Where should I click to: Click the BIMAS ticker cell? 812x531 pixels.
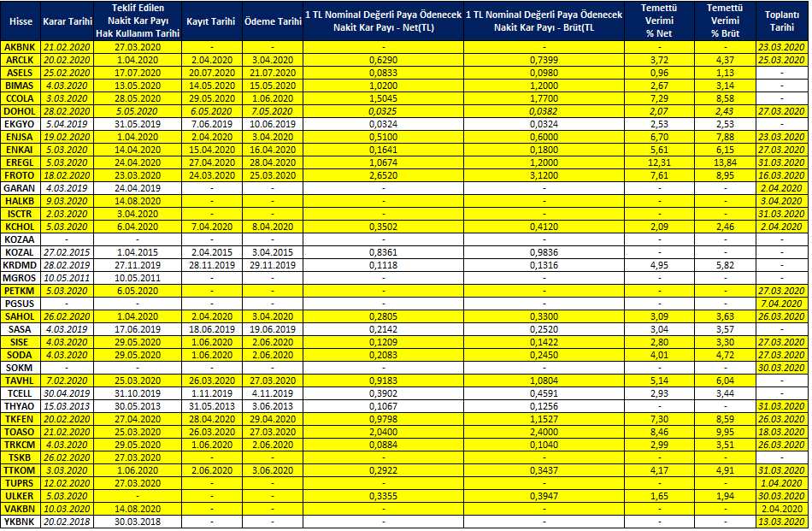(x=21, y=86)
